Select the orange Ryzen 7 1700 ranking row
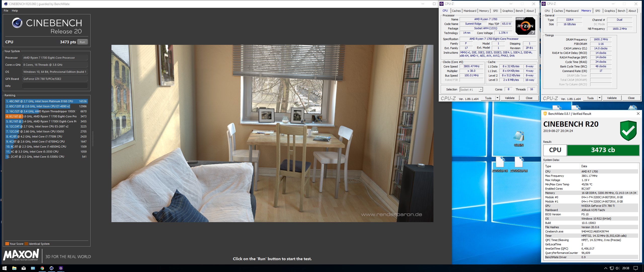The width and height of the screenshot is (644, 272). pos(47,116)
